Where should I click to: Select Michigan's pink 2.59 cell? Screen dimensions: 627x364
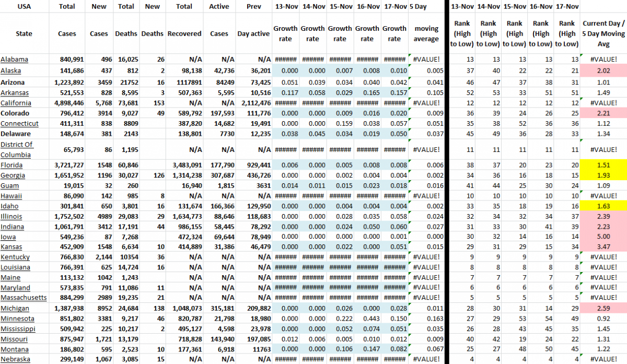pos(604,308)
